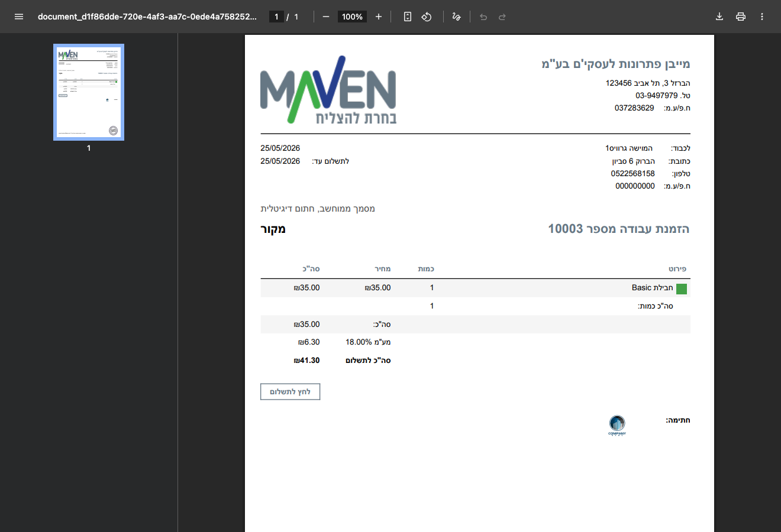
Task: Redo the annotation
Action: (502, 17)
